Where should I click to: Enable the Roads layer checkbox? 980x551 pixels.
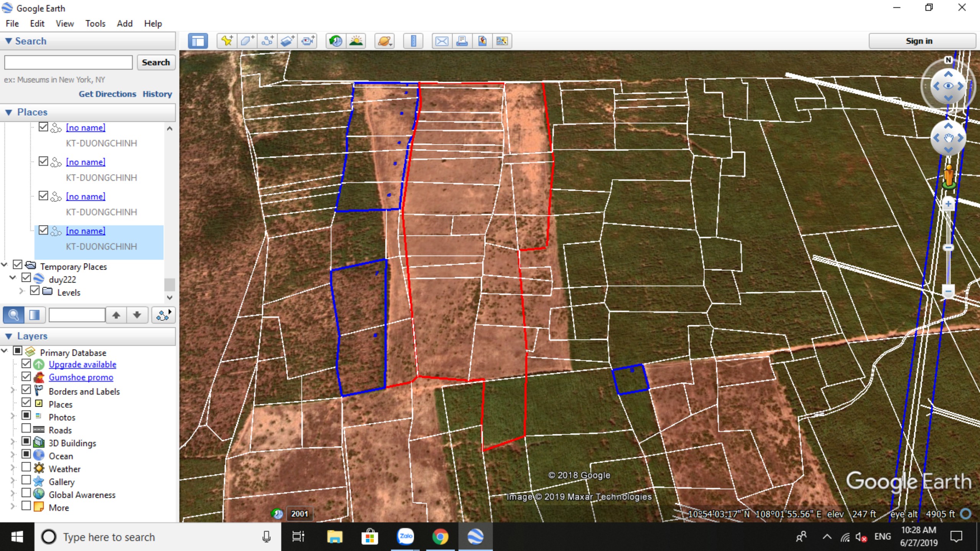(26, 429)
